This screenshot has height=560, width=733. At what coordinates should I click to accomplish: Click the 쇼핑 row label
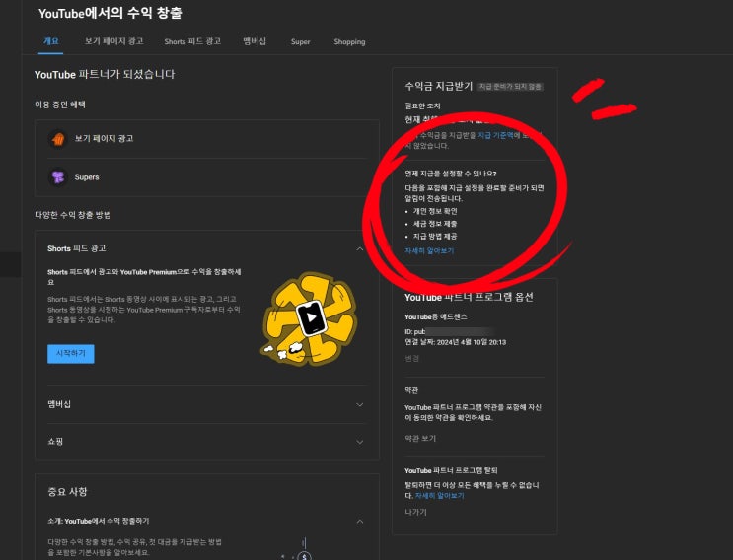(x=55, y=441)
